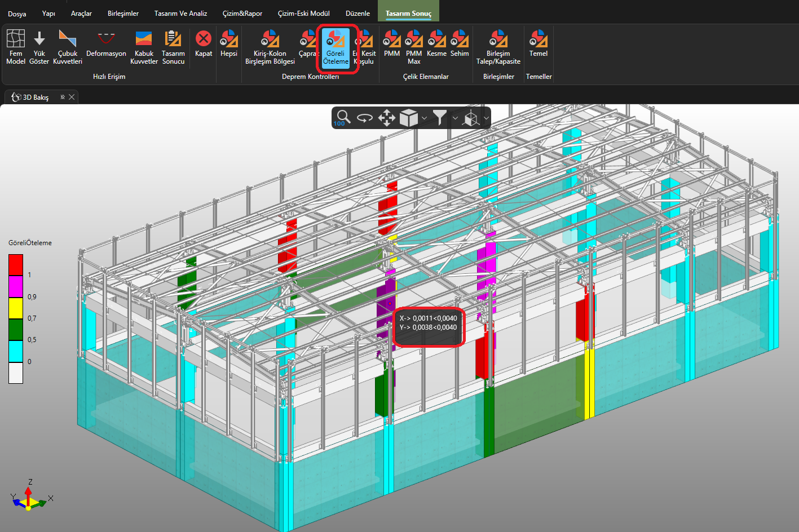Viewport: 799px width, 532px height.
Task: Click the Sehim results button
Action: pyautogui.click(x=460, y=44)
